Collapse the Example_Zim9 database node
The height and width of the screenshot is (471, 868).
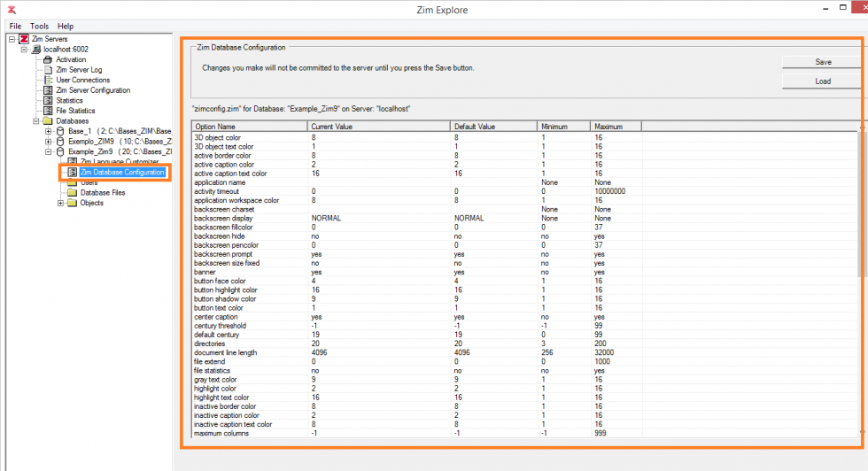click(x=48, y=151)
